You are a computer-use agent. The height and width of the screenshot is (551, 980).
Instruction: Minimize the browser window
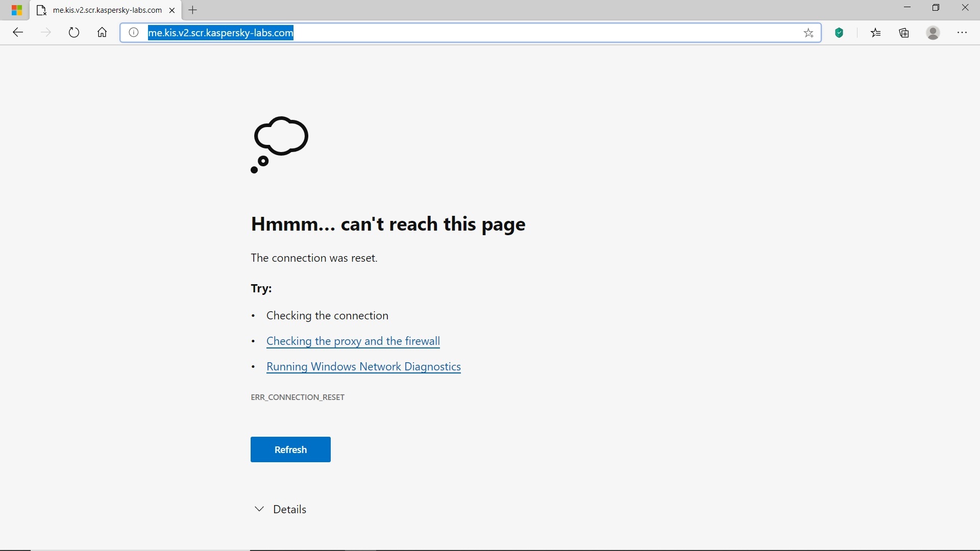pyautogui.click(x=907, y=8)
